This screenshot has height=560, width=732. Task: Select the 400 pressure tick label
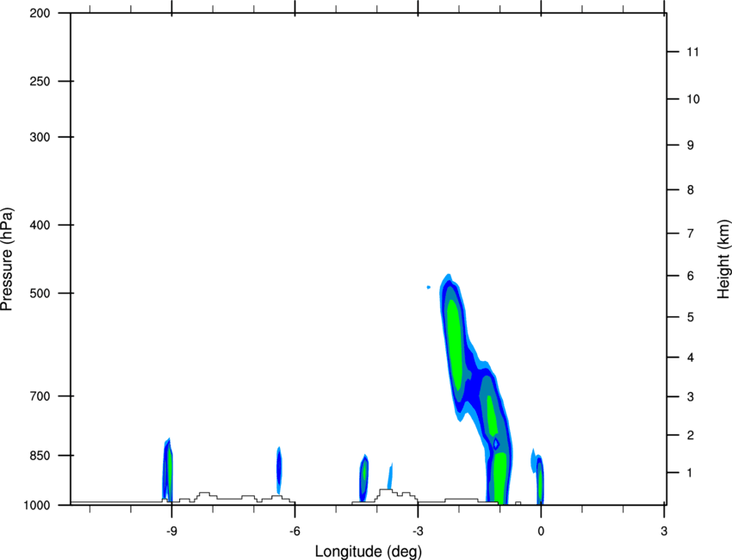[x=40, y=225]
